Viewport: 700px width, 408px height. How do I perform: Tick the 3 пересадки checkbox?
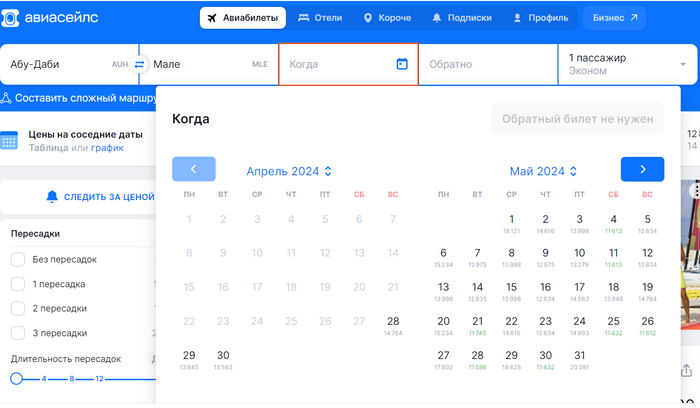(18, 333)
